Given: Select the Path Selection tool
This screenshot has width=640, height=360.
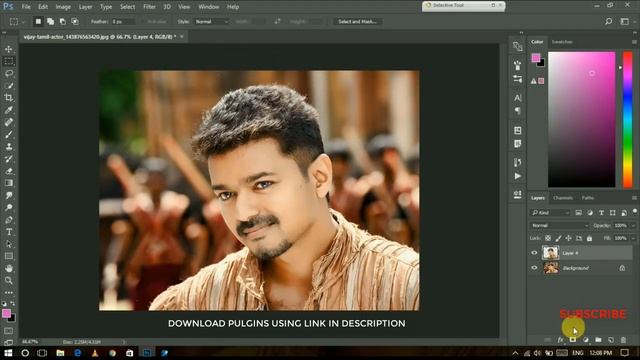Looking at the screenshot, I should (9, 244).
